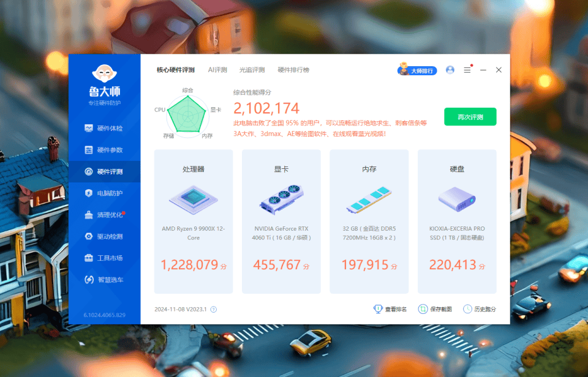
Task: Click the 内存 card heading
Action: coord(369,170)
